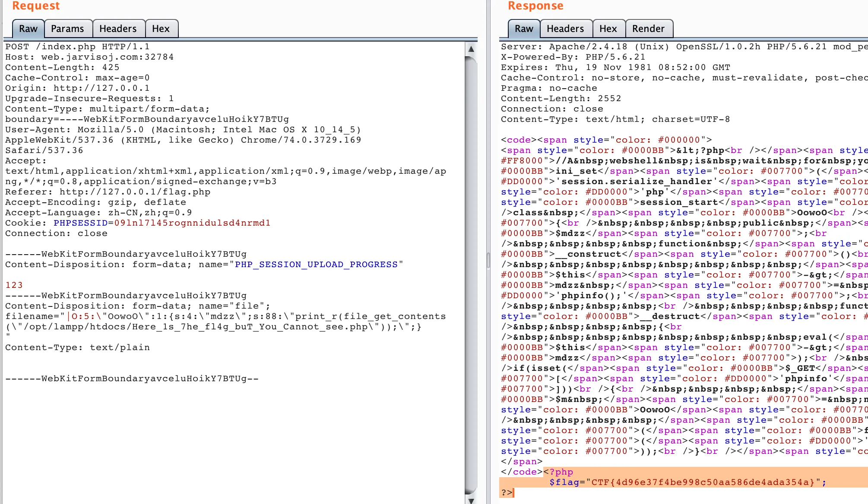The height and width of the screenshot is (504, 868).
Task: Select the request Raw tab
Action: 28,29
